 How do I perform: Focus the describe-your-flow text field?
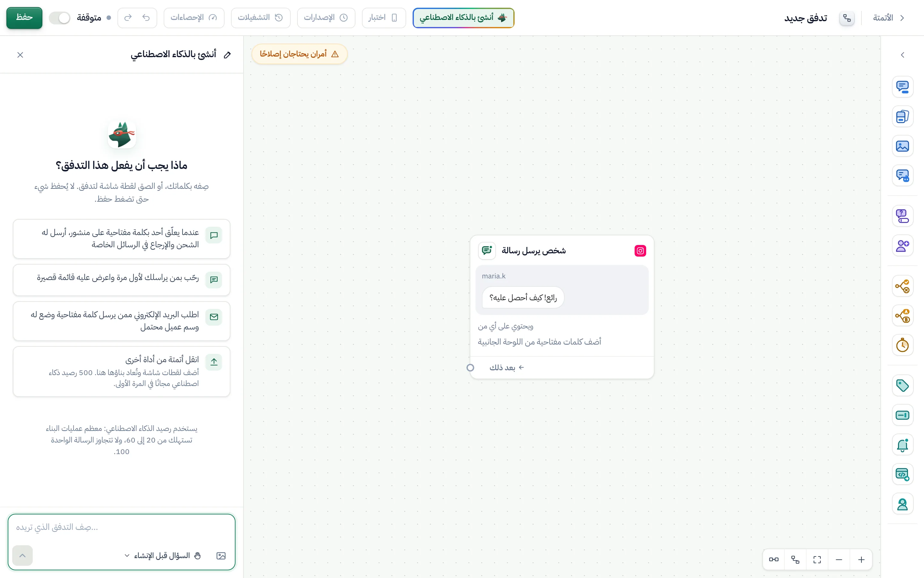point(121,528)
